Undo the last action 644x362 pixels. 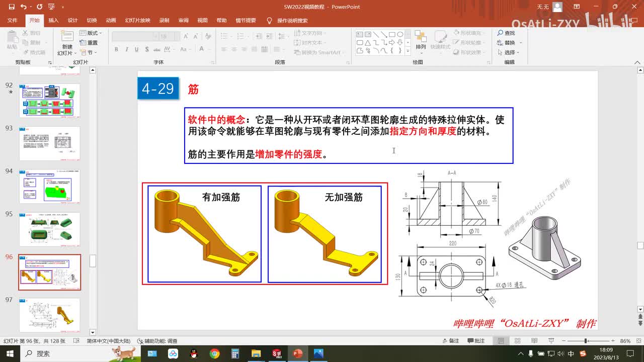(24, 7)
